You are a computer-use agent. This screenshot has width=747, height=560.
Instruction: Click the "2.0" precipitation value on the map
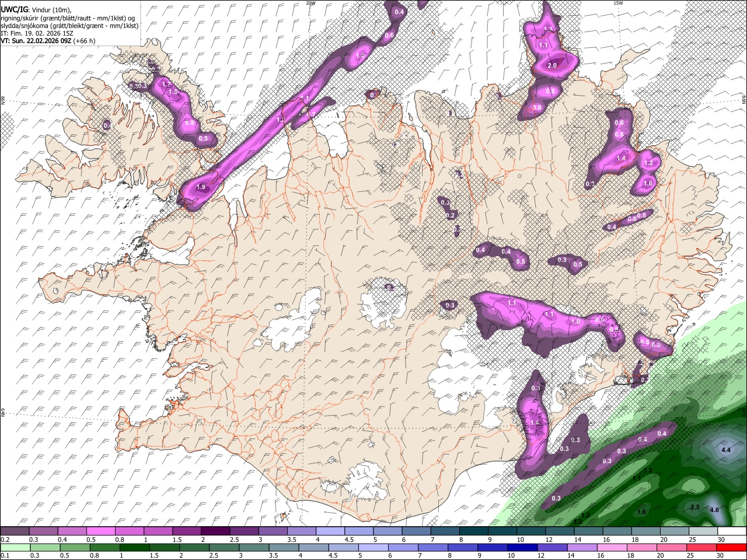pyautogui.click(x=552, y=65)
